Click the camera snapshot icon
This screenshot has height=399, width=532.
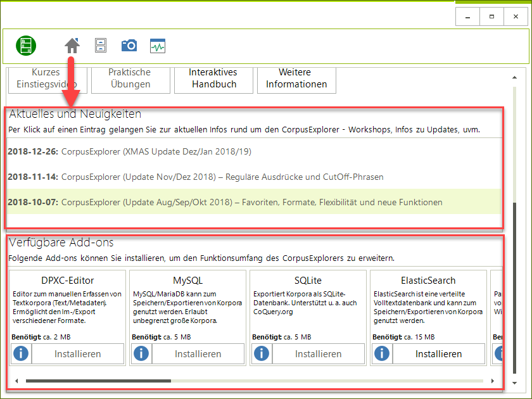click(129, 45)
